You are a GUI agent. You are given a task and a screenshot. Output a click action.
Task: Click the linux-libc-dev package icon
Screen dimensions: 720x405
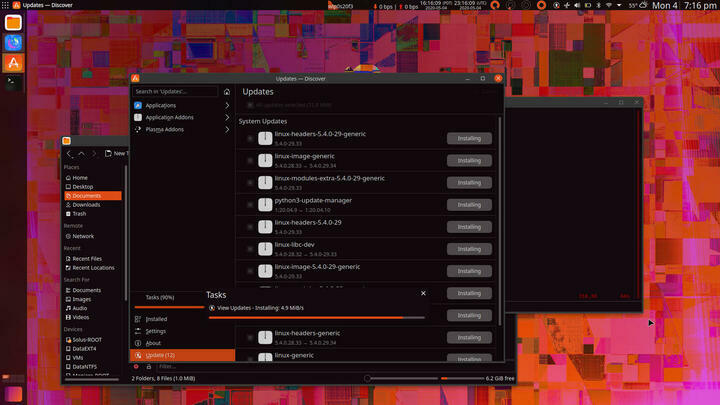click(265, 249)
